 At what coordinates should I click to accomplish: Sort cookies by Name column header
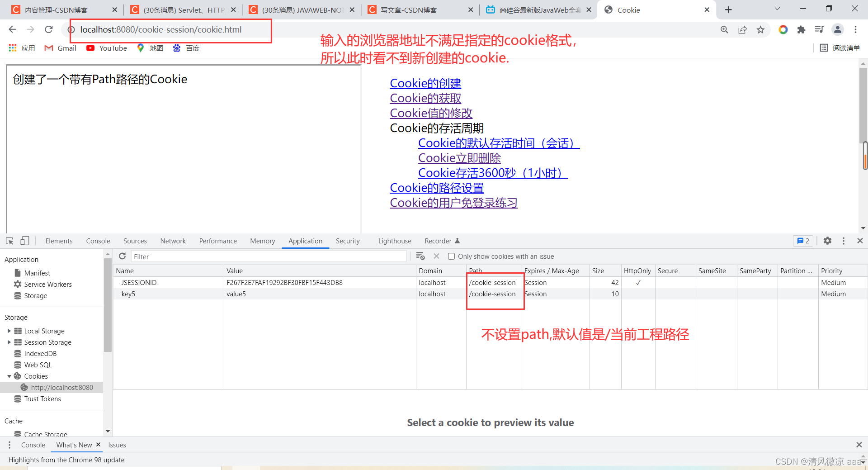(169, 271)
